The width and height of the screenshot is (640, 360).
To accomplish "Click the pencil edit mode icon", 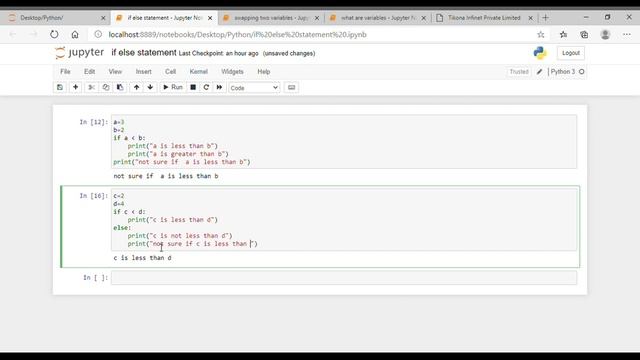I will click(539, 72).
